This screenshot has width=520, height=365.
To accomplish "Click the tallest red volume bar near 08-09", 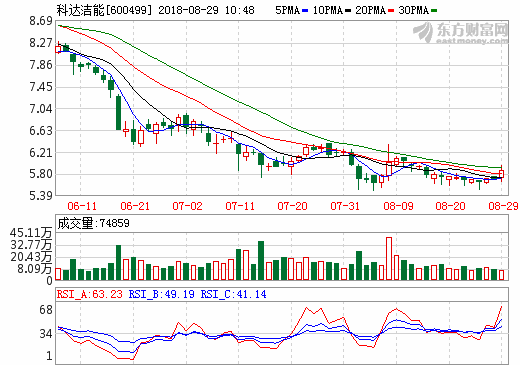I will 389,259.
